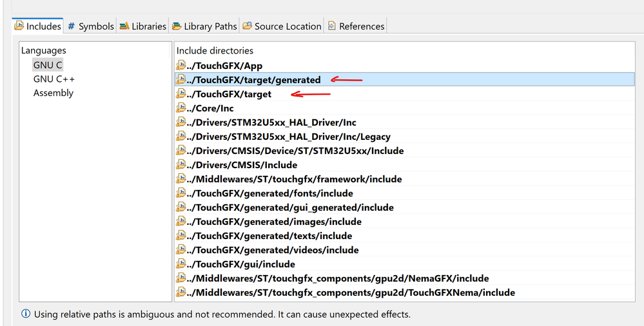The height and width of the screenshot is (326, 644).
Task: Select ../TouchGFX/gui/include path
Action: 405,264
